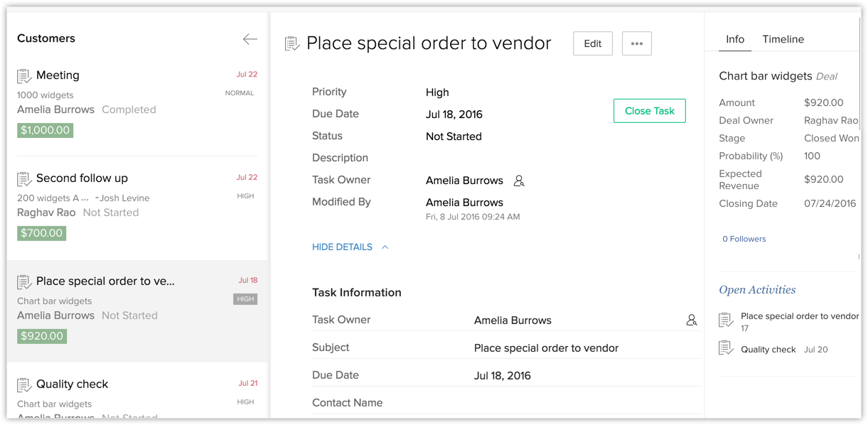Click the user lookup icon in Task Information

pos(691,321)
